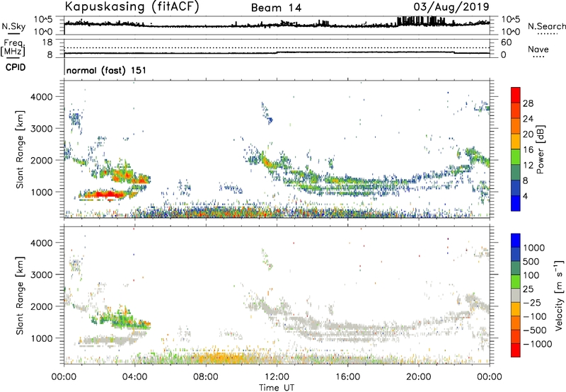Click the 'Kapuskasing (fitACF)' plot title
The height and width of the screenshot is (392, 566).
[132, 7]
